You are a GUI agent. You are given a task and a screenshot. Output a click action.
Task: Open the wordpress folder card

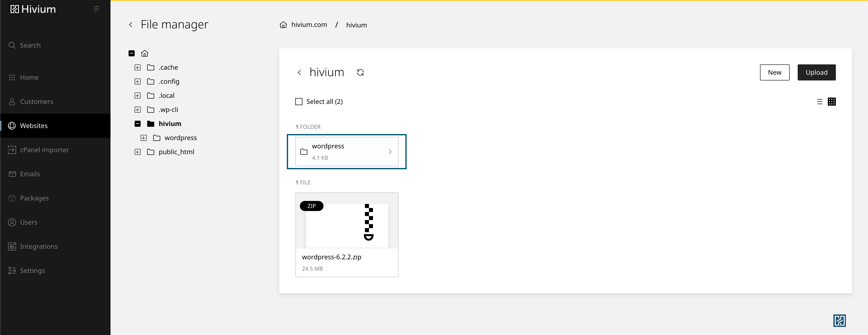click(x=347, y=151)
